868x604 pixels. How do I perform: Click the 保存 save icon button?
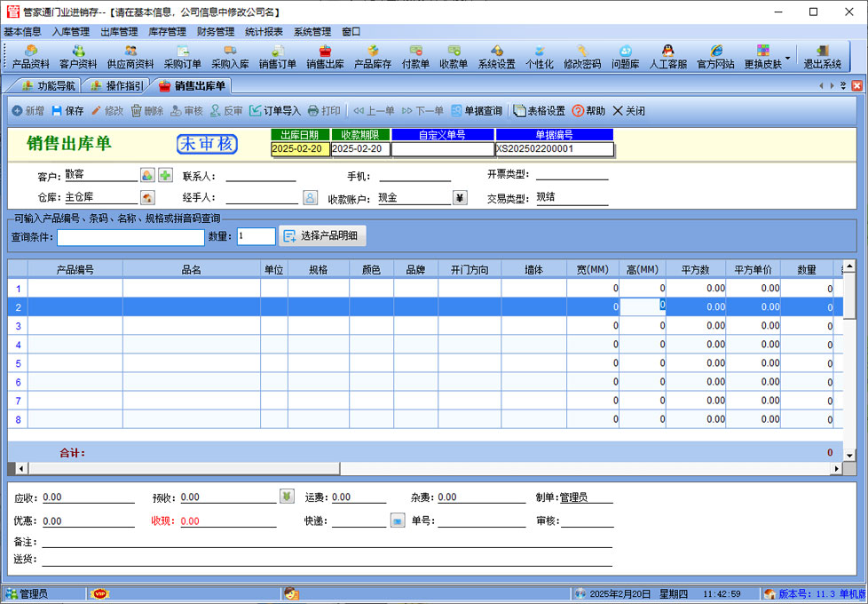pyautogui.click(x=67, y=111)
